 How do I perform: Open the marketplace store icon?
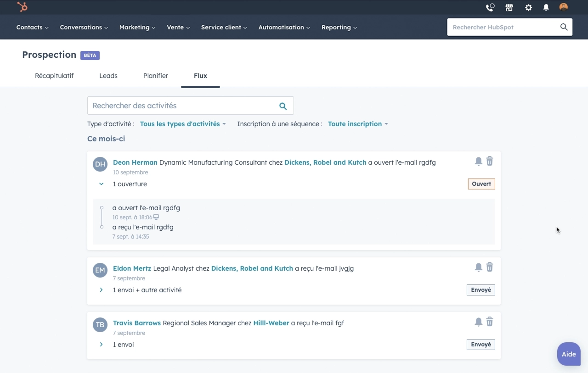[509, 7]
